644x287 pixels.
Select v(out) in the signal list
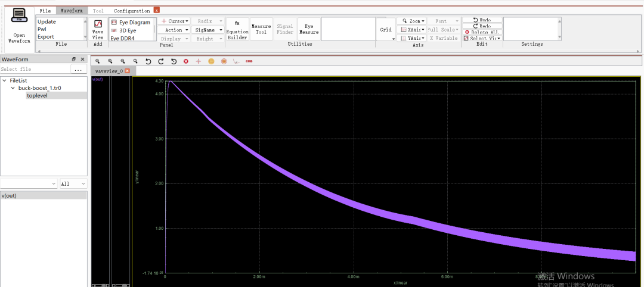coord(44,195)
